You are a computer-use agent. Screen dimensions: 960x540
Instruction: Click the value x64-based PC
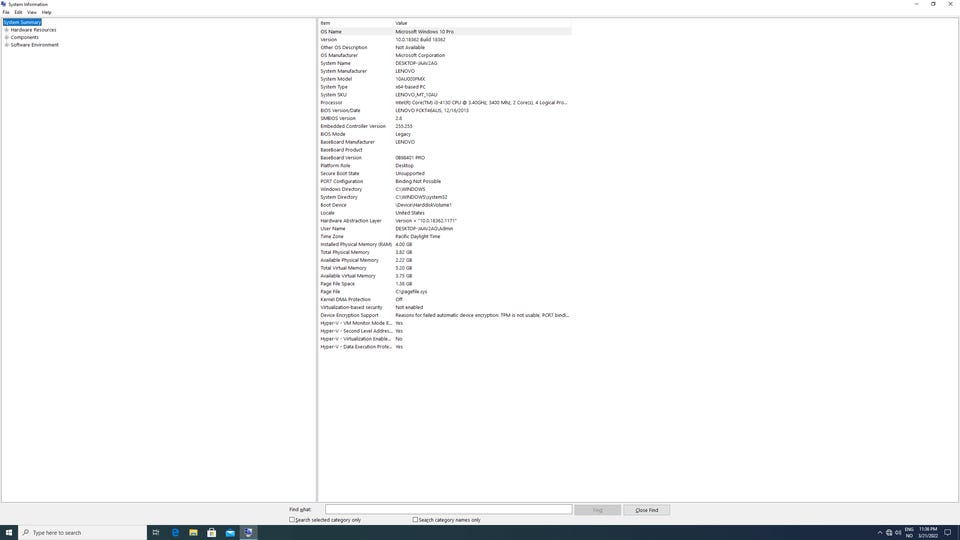pyautogui.click(x=410, y=87)
